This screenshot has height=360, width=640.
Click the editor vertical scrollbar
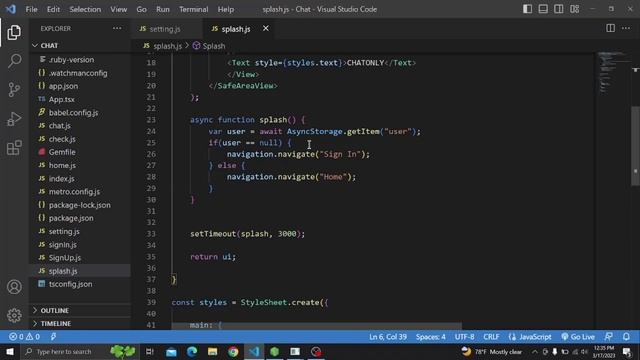(636, 146)
